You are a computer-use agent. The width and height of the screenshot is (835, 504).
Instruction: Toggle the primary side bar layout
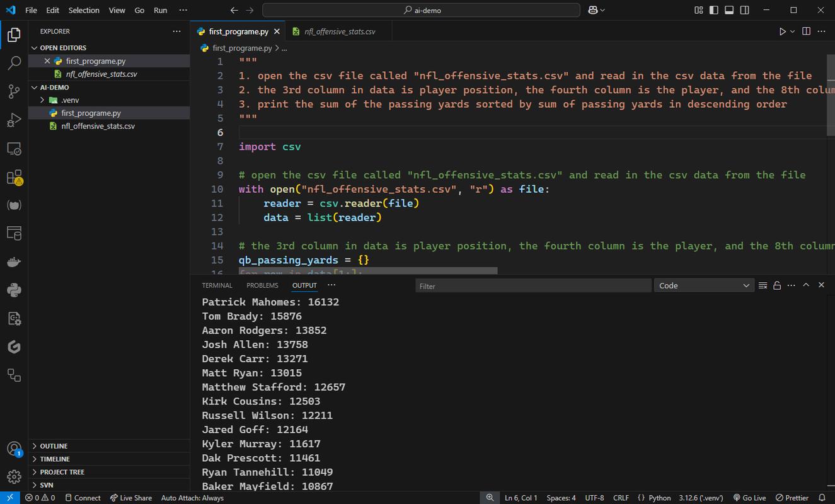pos(713,10)
